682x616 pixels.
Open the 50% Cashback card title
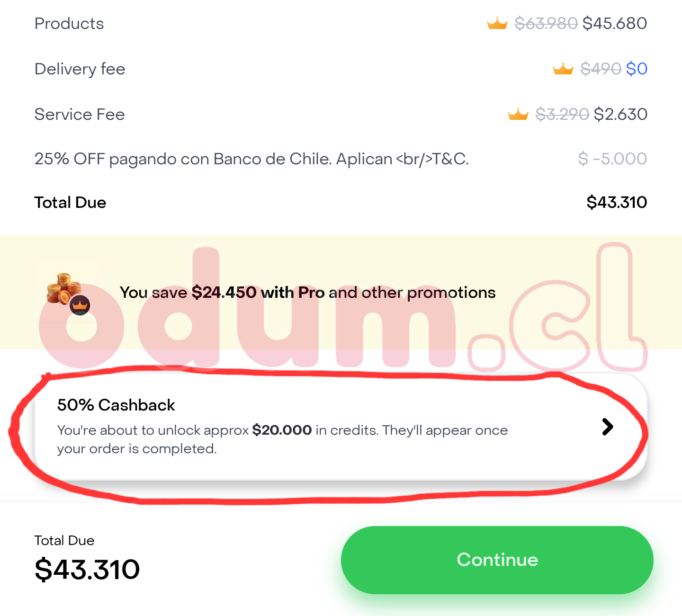tap(116, 405)
